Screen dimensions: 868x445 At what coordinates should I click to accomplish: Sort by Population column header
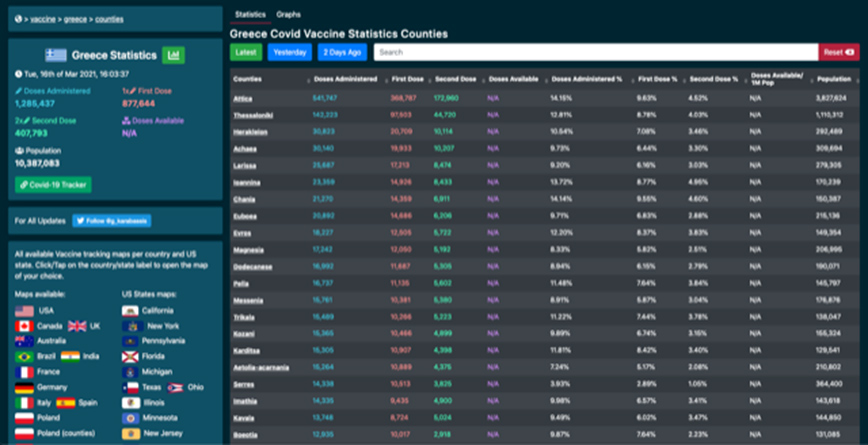click(834, 78)
